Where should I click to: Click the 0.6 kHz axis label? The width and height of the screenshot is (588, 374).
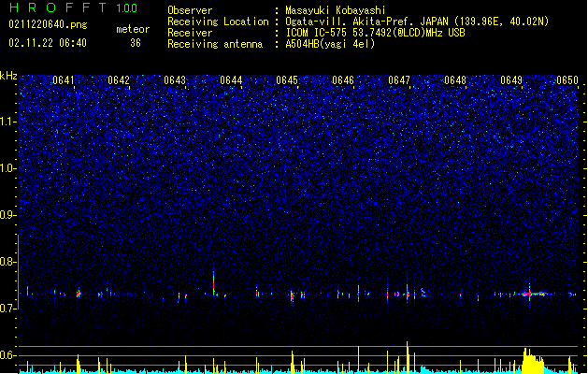(7, 355)
